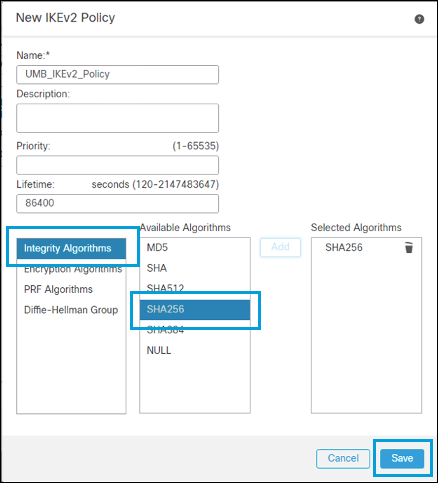The image size is (438, 483).
Task: Select SHA512 algorithm option
Action: (195, 288)
